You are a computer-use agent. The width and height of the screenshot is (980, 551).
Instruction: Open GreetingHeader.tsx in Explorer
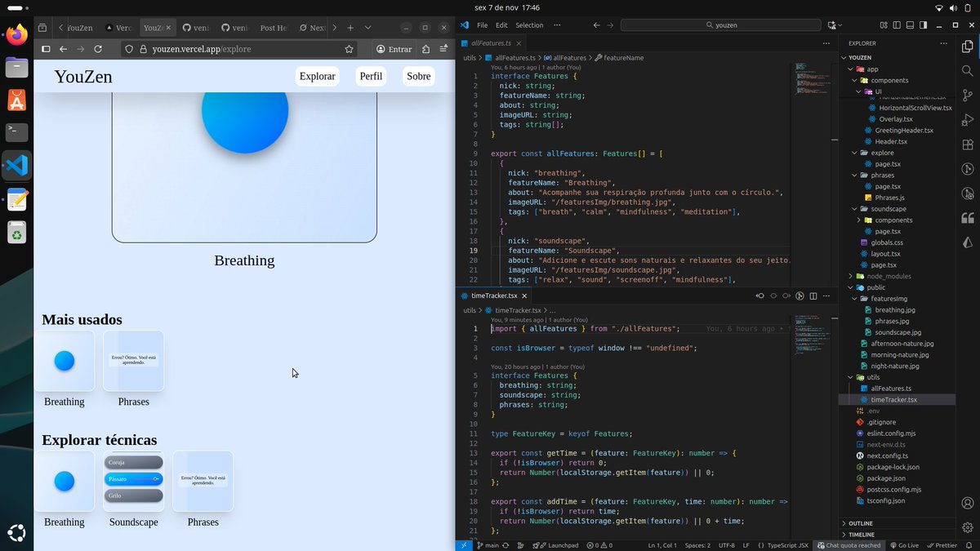[x=898, y=130]
